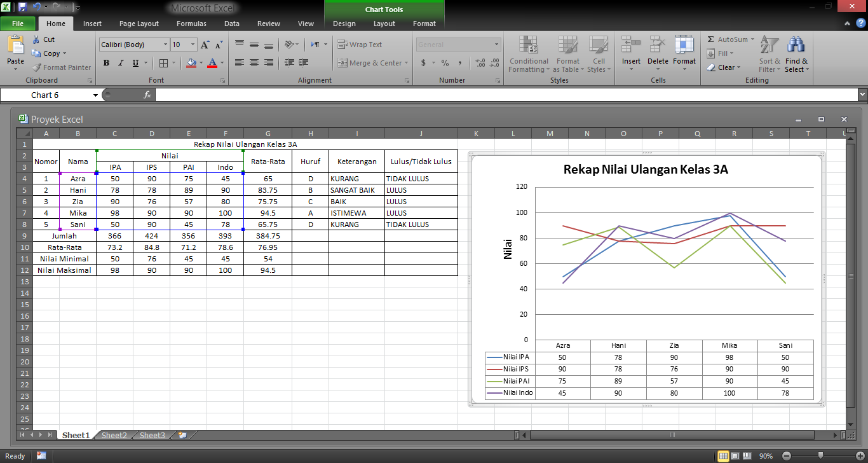
Task: Switch to the Layout tab under Chart Tools
Action: click(384, 24)
